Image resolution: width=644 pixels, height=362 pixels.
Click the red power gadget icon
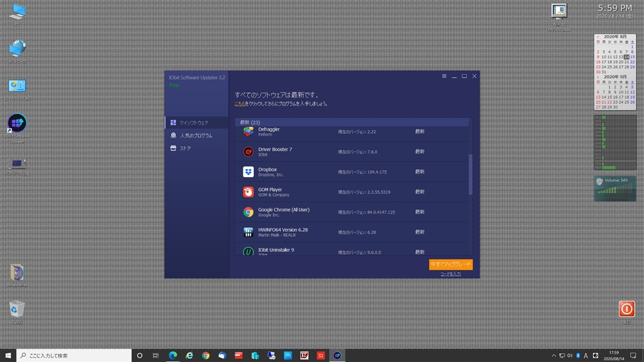click(x=627, y=309)
